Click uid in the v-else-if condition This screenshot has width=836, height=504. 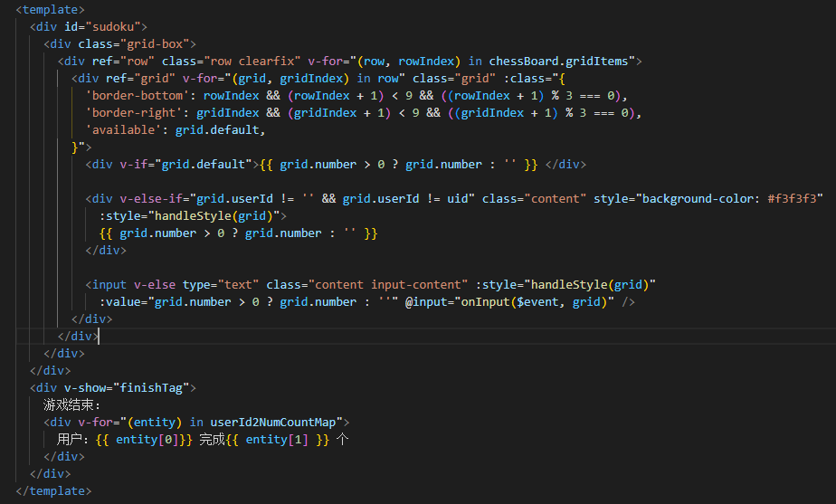pyautogui.click(x=458, y=199)
